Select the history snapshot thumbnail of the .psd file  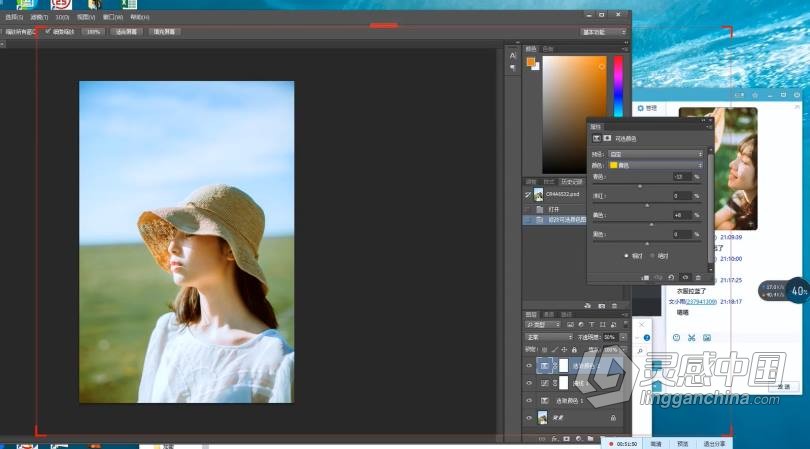(x=538, y=194)
